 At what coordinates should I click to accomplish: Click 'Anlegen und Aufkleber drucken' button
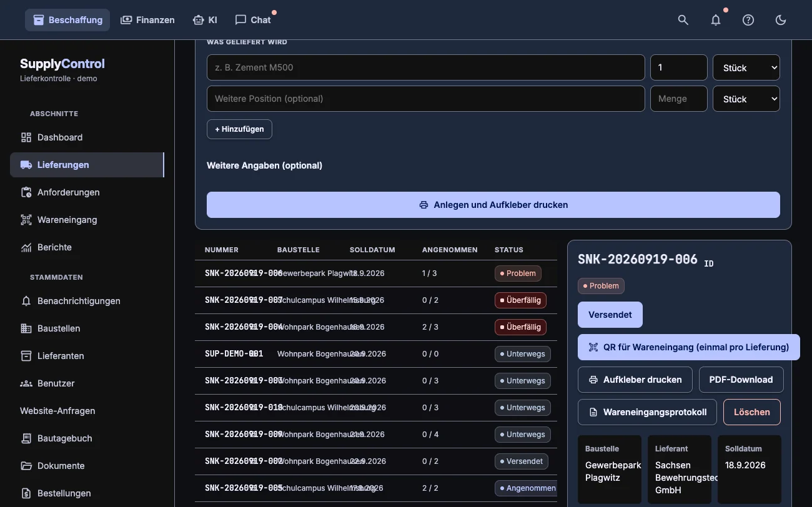click(493, 205)
